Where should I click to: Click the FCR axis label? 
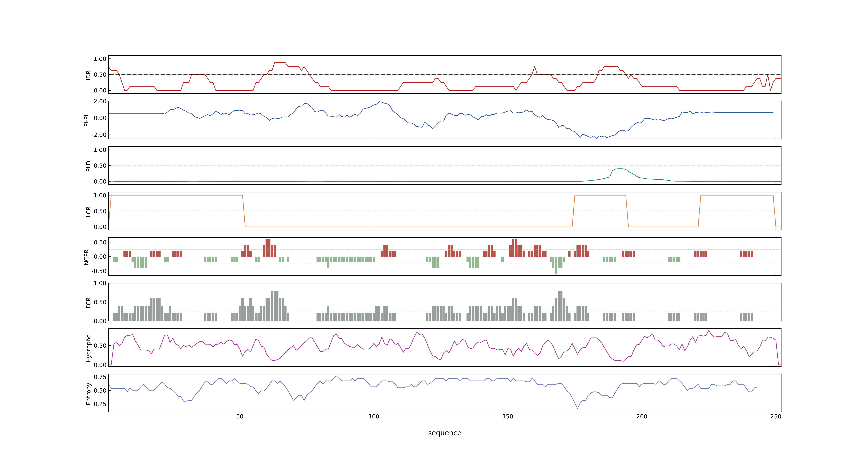coord(88,302)
